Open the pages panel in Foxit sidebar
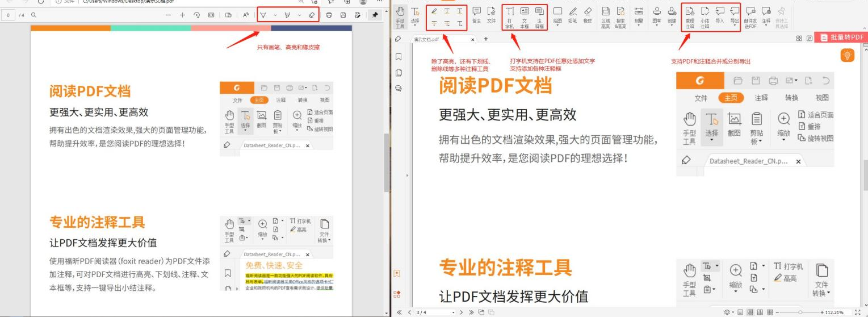Image resolution: width=868 pixels, height=317 pixels. pos(398,73)
